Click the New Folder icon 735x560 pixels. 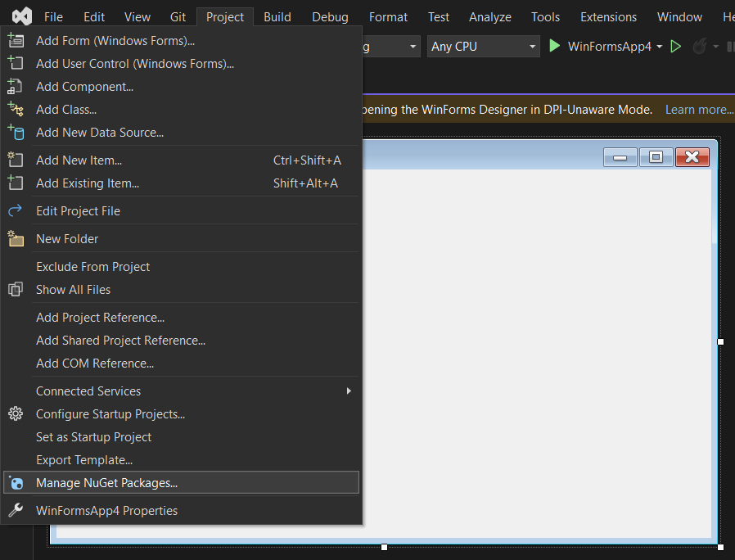pyautogui.click(x=16, y=239)
